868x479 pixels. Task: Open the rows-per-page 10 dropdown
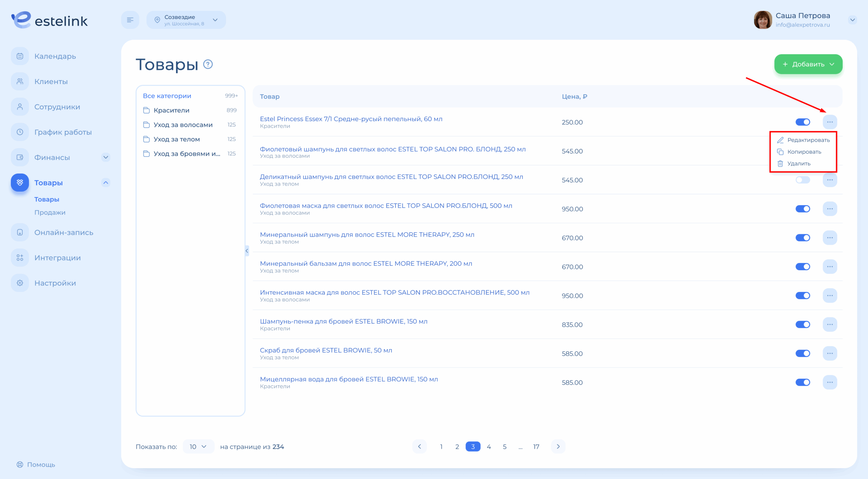198,446
